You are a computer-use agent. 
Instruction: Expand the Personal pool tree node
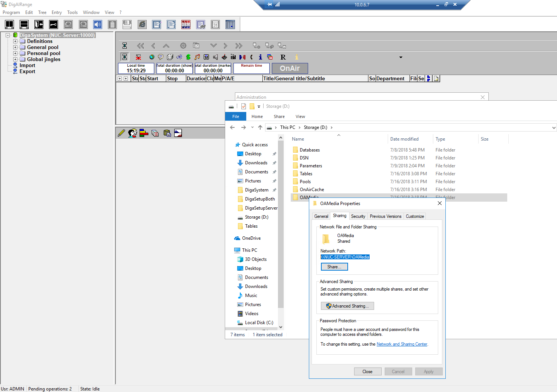click(x=15, y=54)
